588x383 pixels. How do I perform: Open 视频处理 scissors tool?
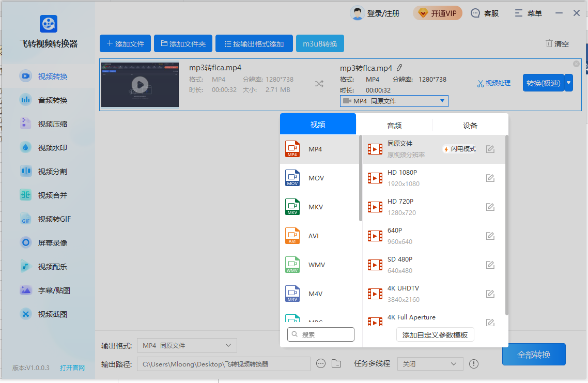coord(493,83)
